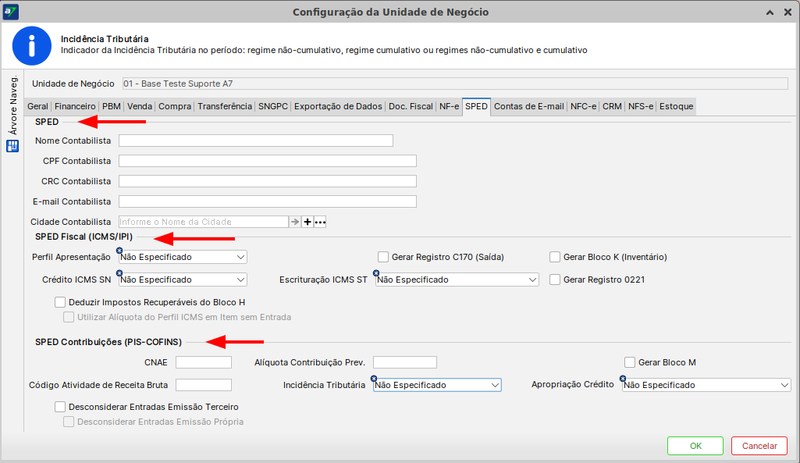
Task: Click the Nome Contabilista text field
Action: pyautogui.click(x=255, y=141)
